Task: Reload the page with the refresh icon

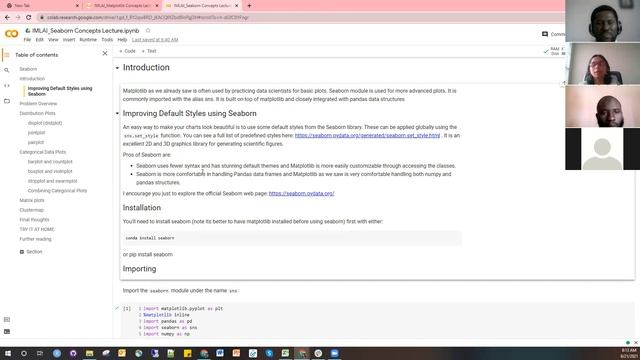Action: (x=29, y=18)
